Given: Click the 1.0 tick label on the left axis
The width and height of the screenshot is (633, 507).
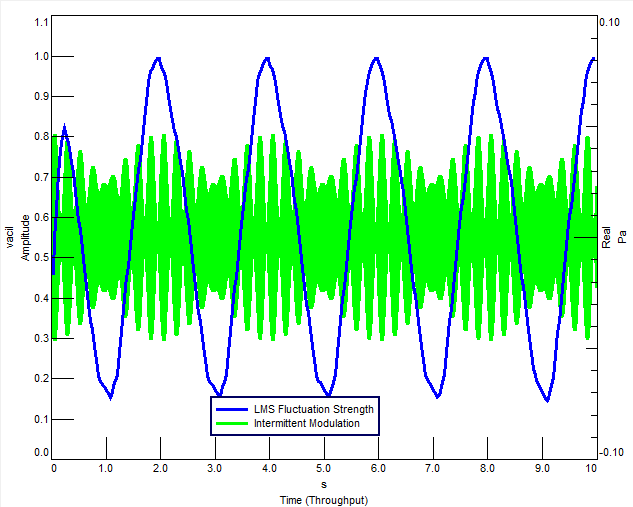Looking at the screenshot, I should point(41,56).
